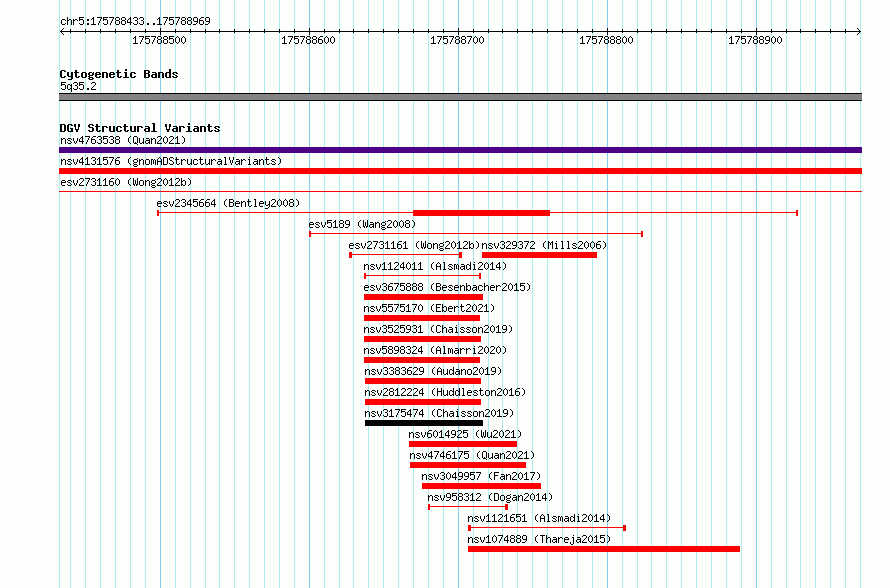Select nsv2812224 (Huddleston2016) label
The width and height of the screenshot is (890, 588).
(445, 392)
